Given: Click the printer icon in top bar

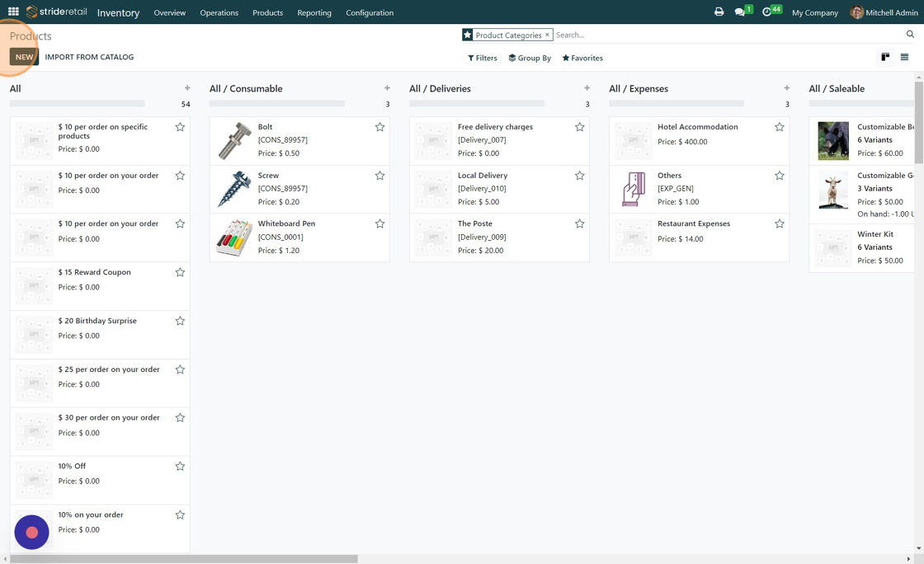Looking at the screenshot, I should [x=719, y=12].
